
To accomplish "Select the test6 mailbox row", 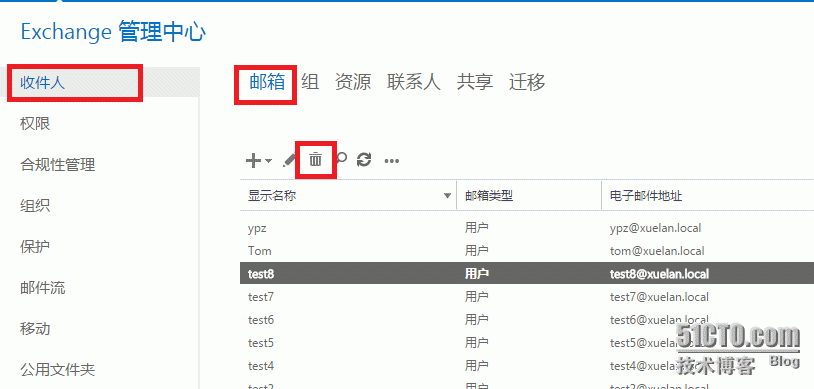I will pyautogui.click(x=527, y=320).
